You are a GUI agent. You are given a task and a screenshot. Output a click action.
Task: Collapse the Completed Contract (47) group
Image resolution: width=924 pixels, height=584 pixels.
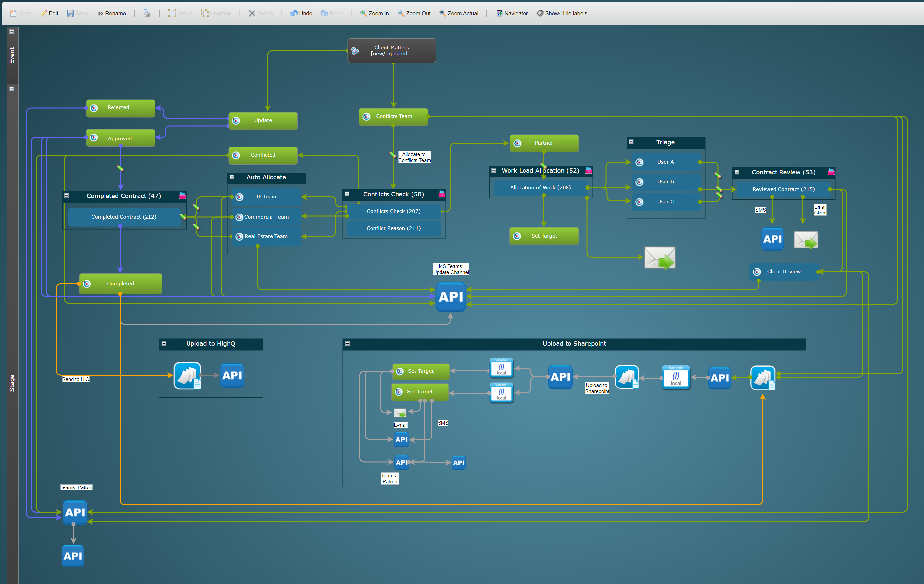(66, 196)
